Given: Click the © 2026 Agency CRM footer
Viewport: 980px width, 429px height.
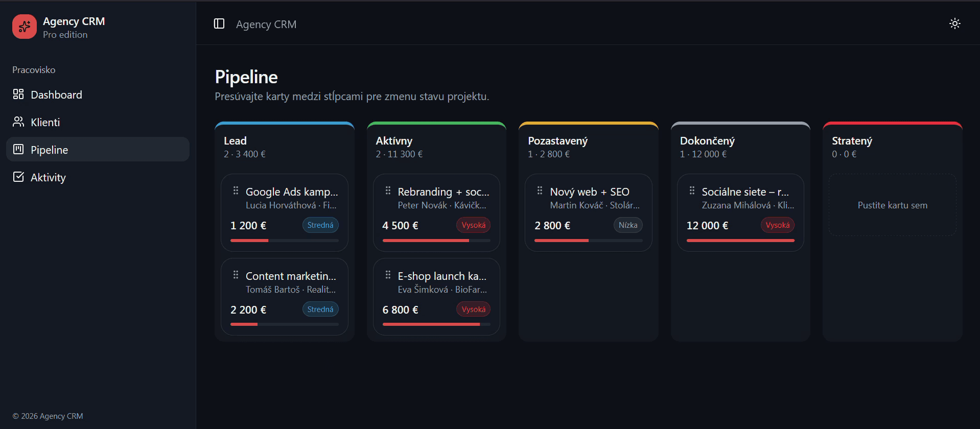Looking at the screenshot, I should [x=48, y=416].
